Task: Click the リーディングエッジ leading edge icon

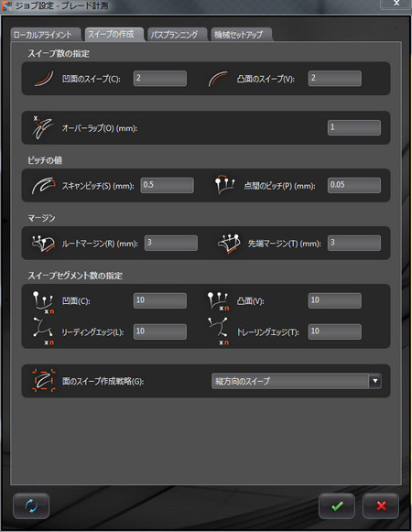Action: point(43,331)
